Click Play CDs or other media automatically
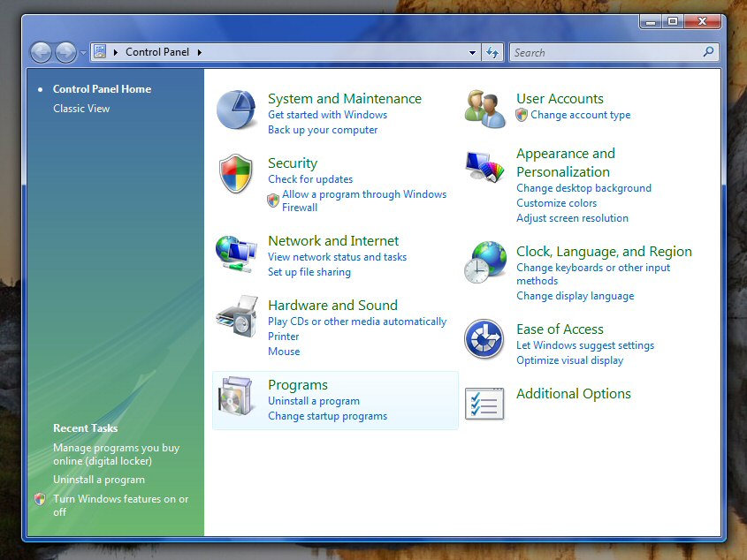 [357, 322]
